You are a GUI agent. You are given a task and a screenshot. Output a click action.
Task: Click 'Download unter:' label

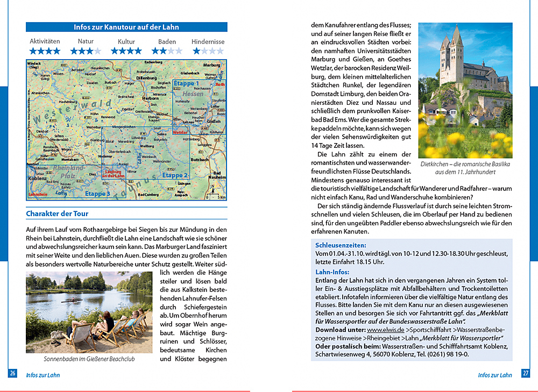[x=341, y=330]
